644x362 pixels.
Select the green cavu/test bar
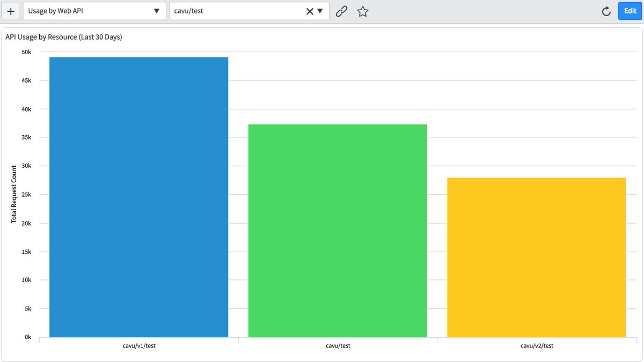(x=338, y=231)
